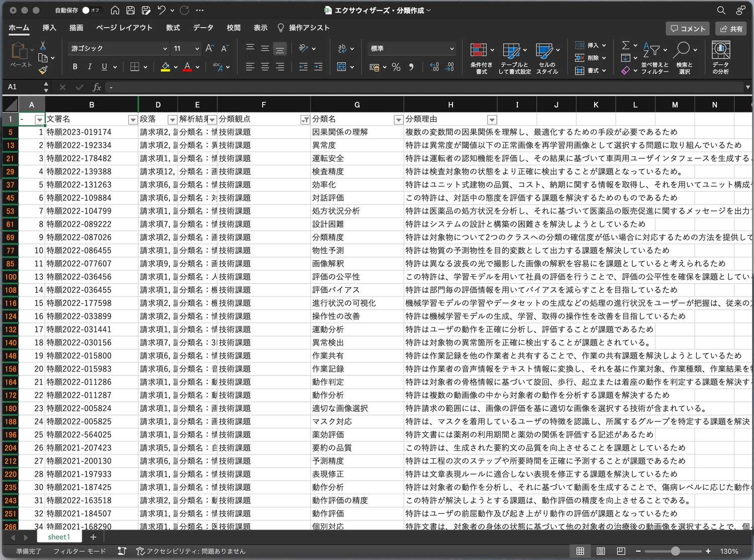Click the 共有 share button
Viewport: 754px width, 560px height.
[x=731, y=29]
